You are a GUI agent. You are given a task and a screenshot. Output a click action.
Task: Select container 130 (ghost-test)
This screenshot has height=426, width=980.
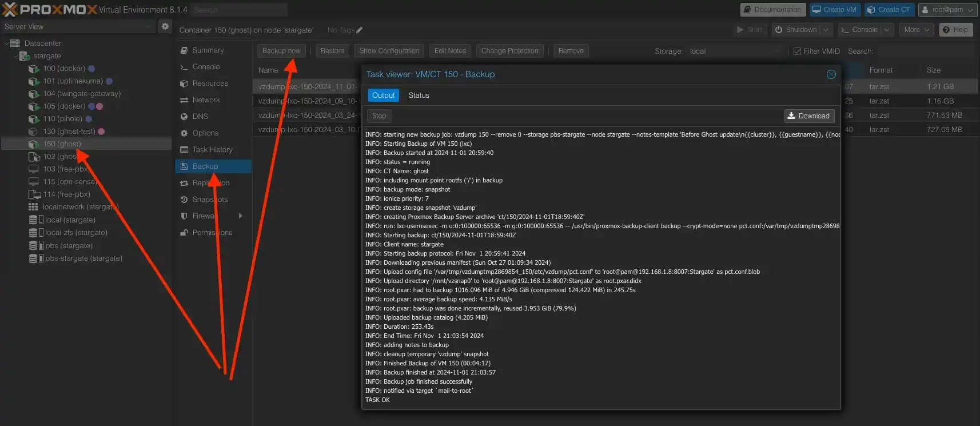[x=69, y=132]
